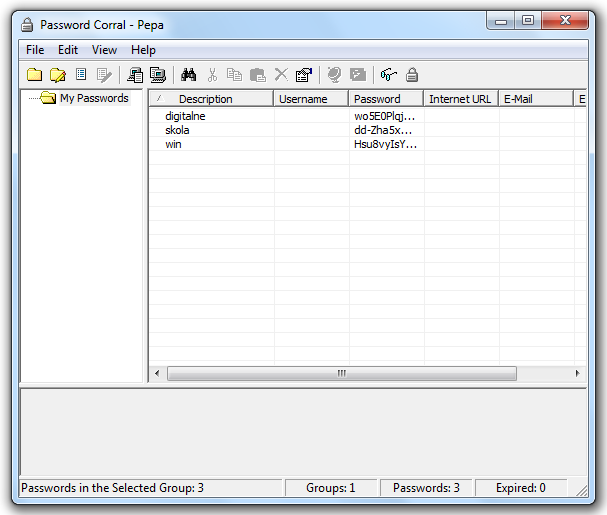Close the Password Corral window
607x515 pixels.
click(565, 21)
